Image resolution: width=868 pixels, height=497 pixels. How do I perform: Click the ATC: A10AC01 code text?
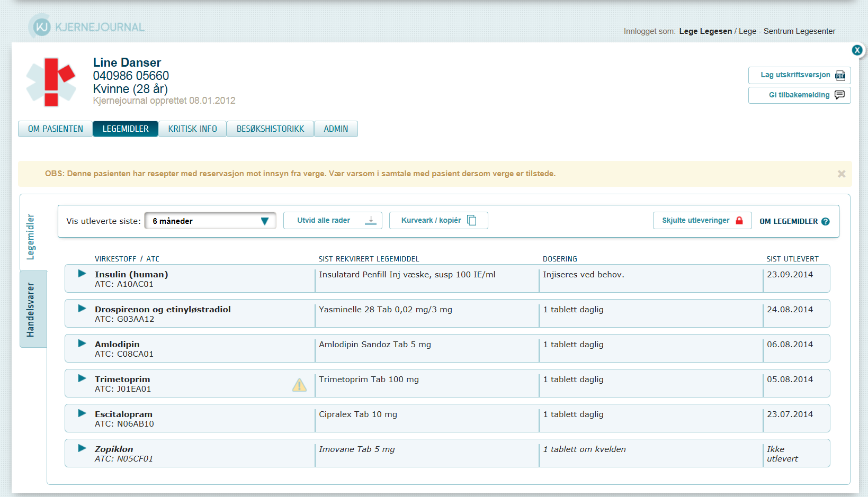coord(124,284)
